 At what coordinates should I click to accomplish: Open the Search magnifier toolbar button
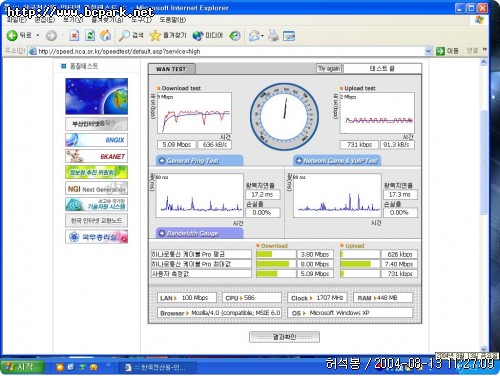point(131,35)
